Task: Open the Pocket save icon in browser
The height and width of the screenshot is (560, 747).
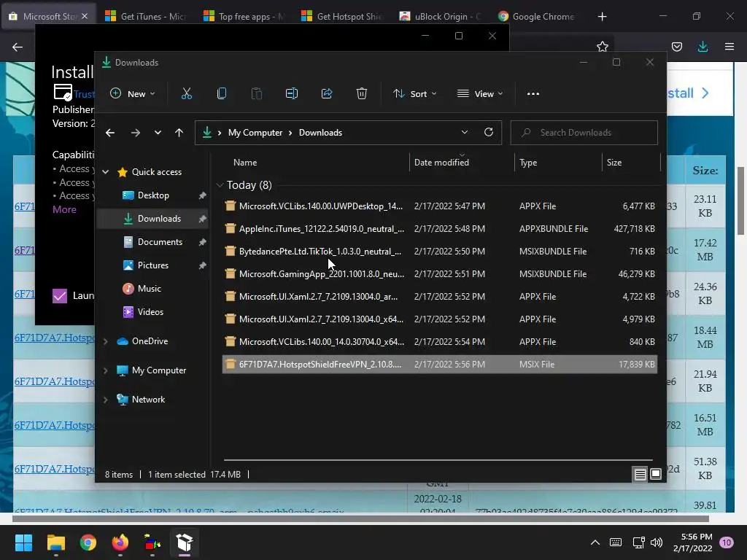Action: 677,47
